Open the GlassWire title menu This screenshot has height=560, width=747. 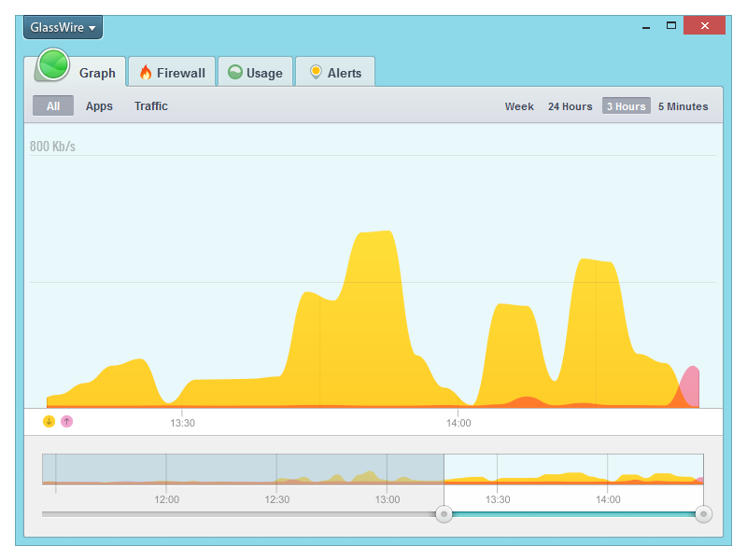[x=62, y=27]
